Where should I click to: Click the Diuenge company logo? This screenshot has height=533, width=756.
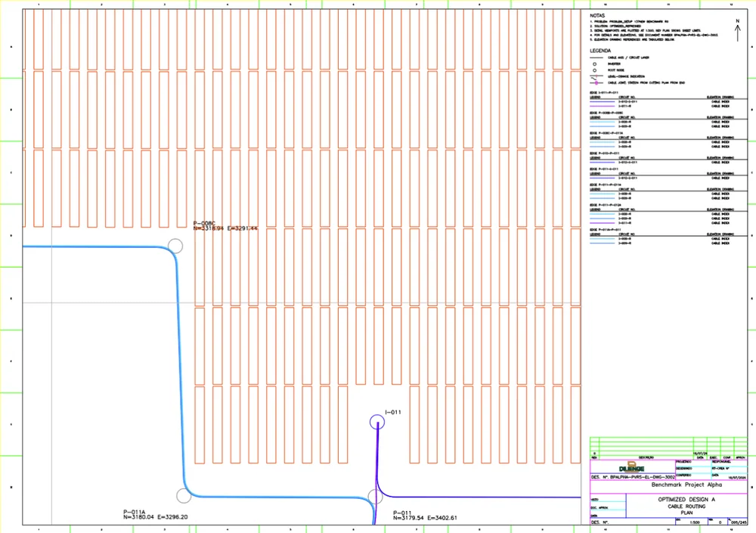[631, 467]
